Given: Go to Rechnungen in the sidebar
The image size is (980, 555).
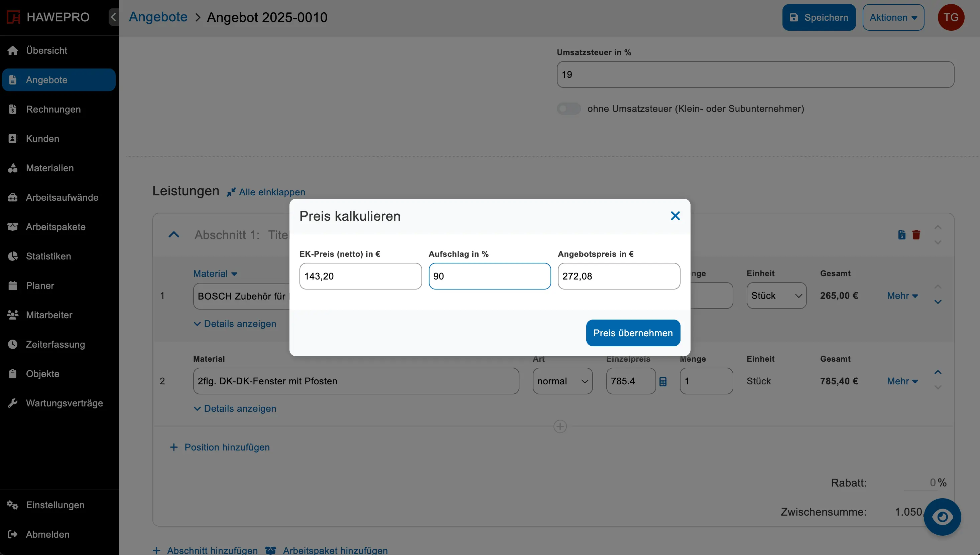Looking at the screenshot, I should click(x=53, y=110).
